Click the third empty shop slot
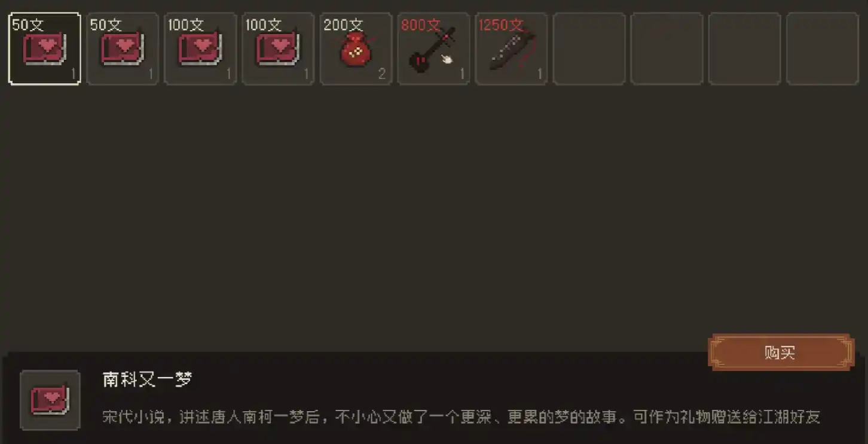The width and height of the screenshot is (868, 444). point(744,49)
